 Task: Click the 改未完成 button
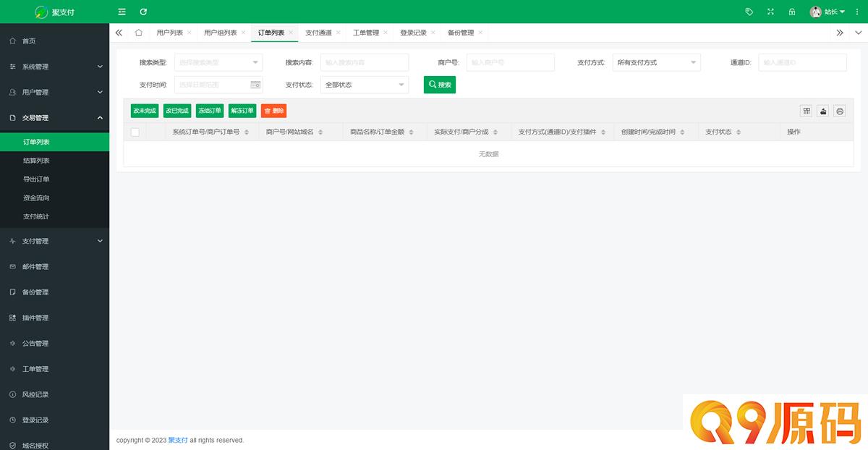(145, 111)
